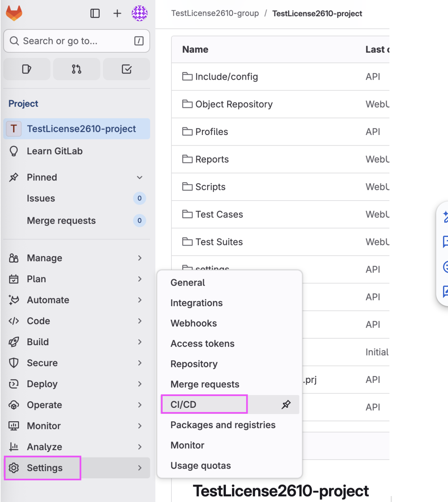Expand the Deploy section arrow

[140, 384]
